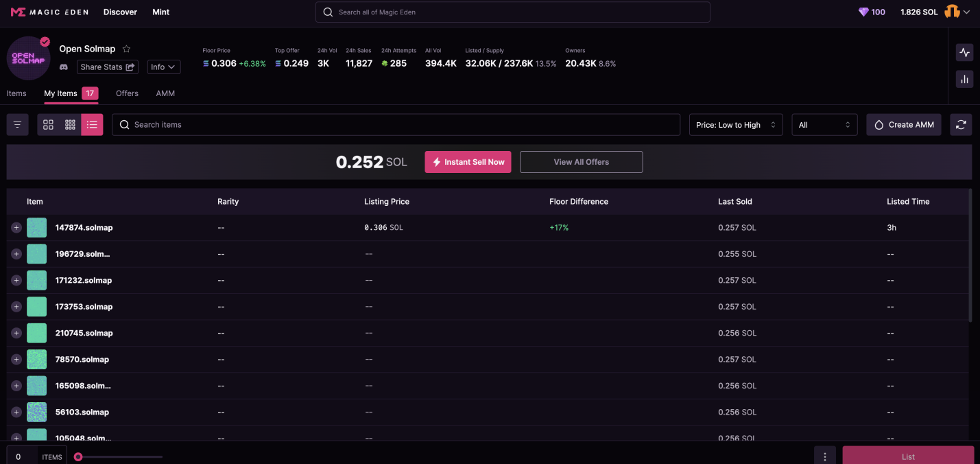Click the refresh items icon
Screen dimensions: 980x464
point(961,125)
